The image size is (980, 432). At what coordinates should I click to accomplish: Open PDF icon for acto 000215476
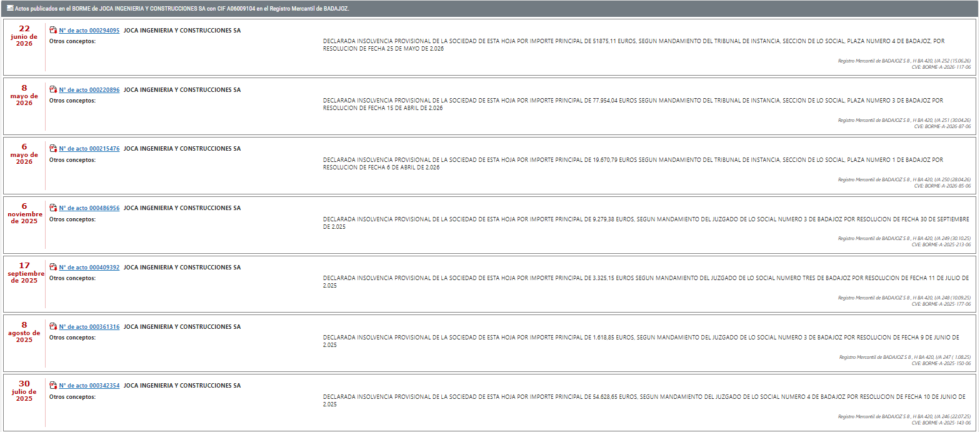point(53,149)
